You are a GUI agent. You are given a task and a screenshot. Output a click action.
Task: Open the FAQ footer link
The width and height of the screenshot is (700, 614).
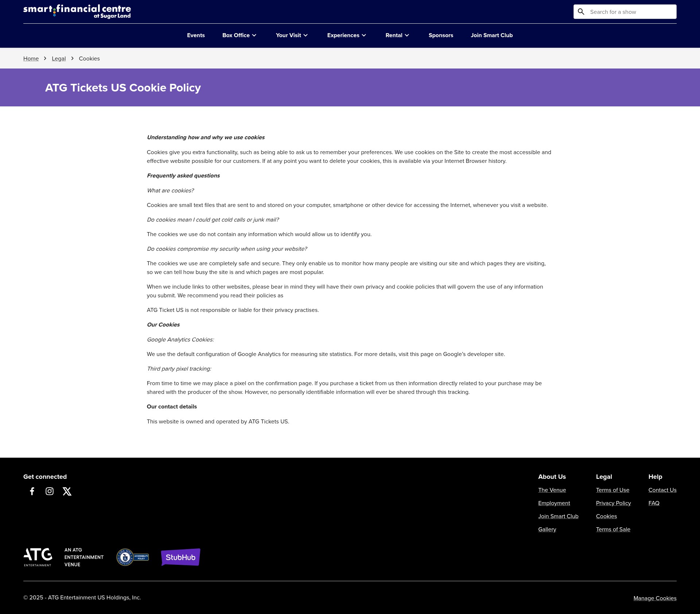click(x=654, y=503)
